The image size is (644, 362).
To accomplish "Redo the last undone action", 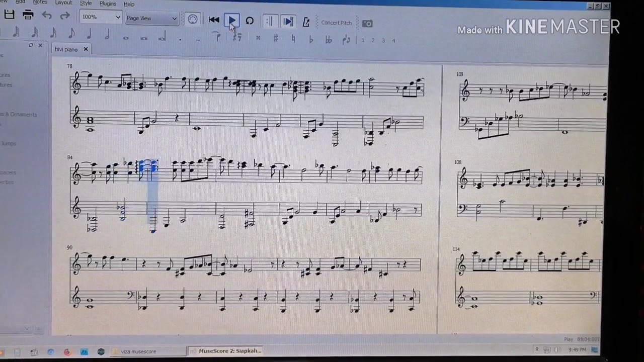I will 65,16.
